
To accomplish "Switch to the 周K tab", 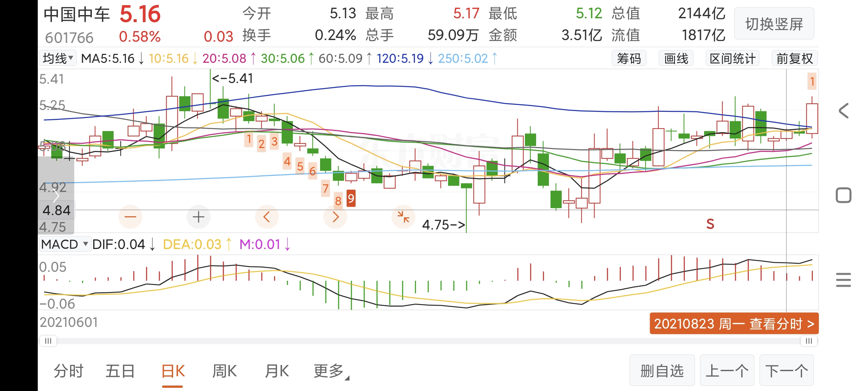I will click(224, 371).
